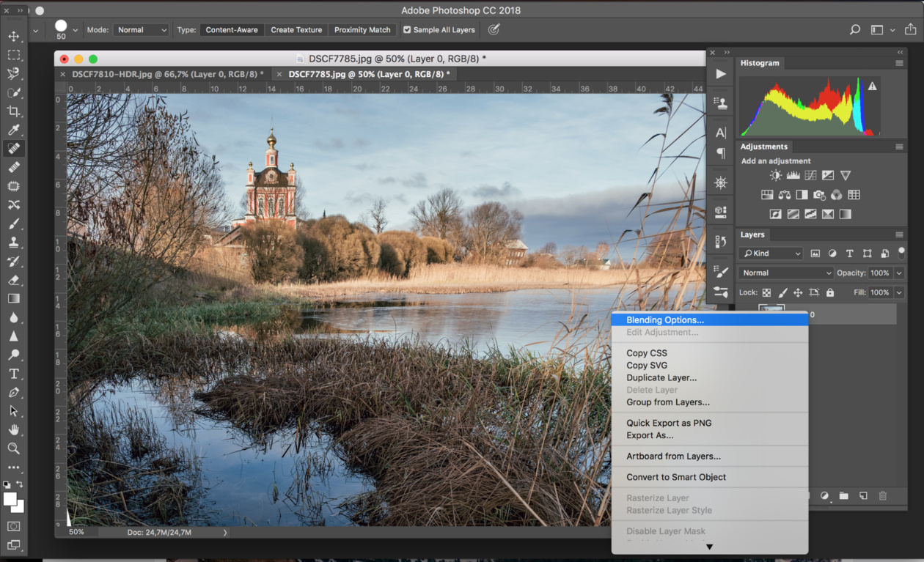Open the healing Mode dropdown

coord(141,30)
